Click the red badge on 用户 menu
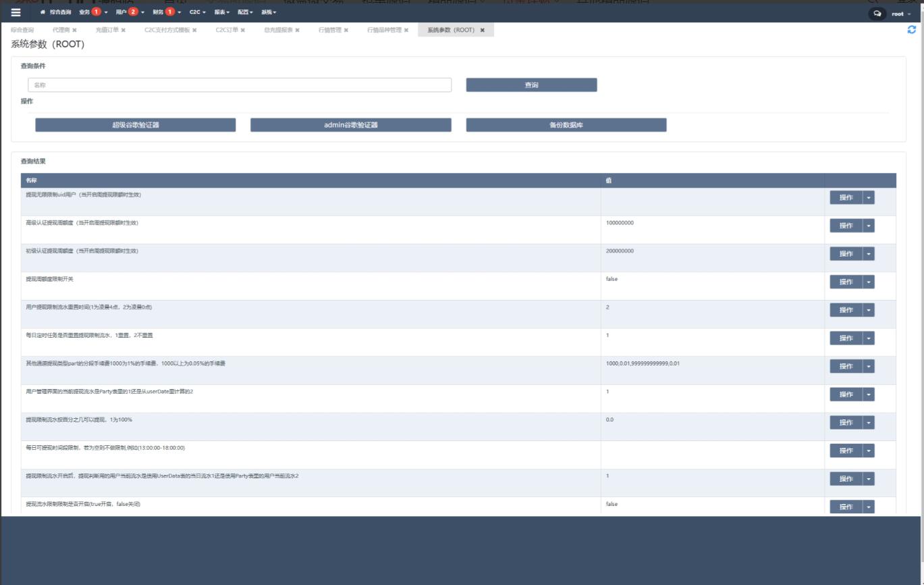This screenshot has height=585, width=924. pos(133,12)
